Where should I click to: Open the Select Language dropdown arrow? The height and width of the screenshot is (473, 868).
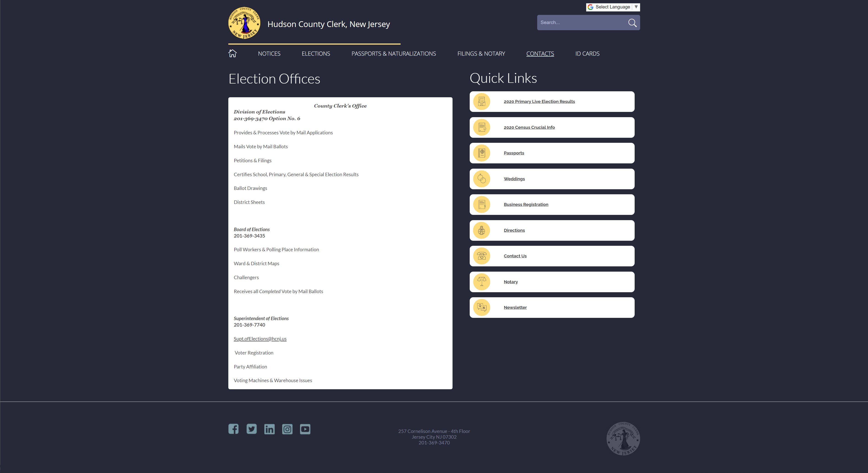tap(636, 7)
